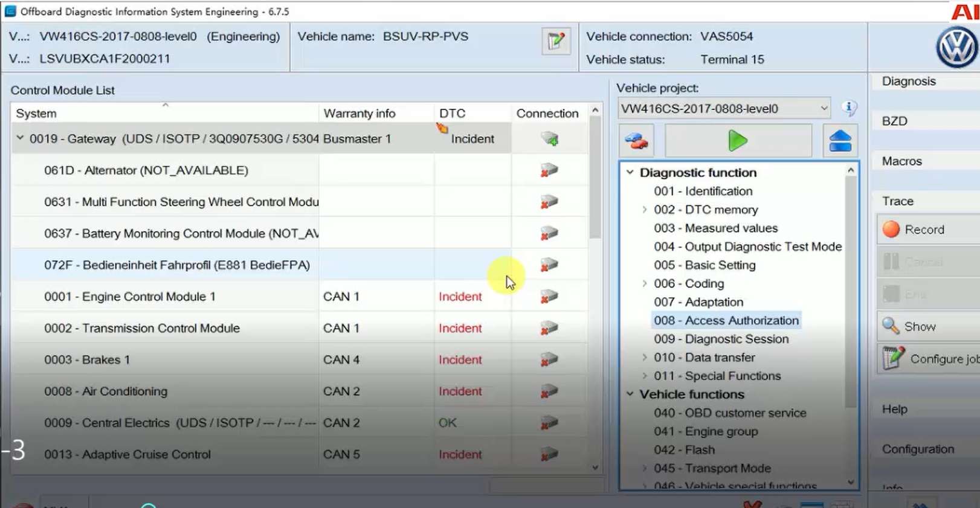Screen dimensions: 980x508
Task: Click Alternator row disconnected icon
Action: tap(549, 170)
